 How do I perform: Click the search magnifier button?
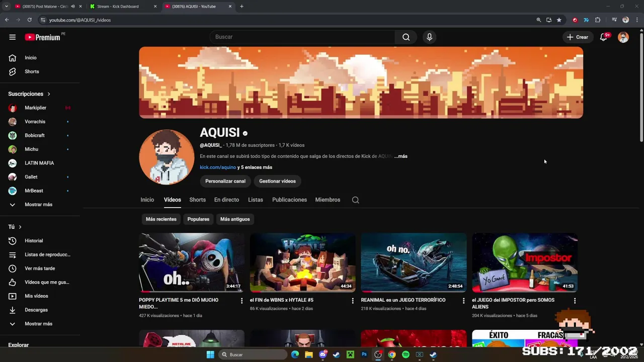pyautogui.click(x=406, y=37)
